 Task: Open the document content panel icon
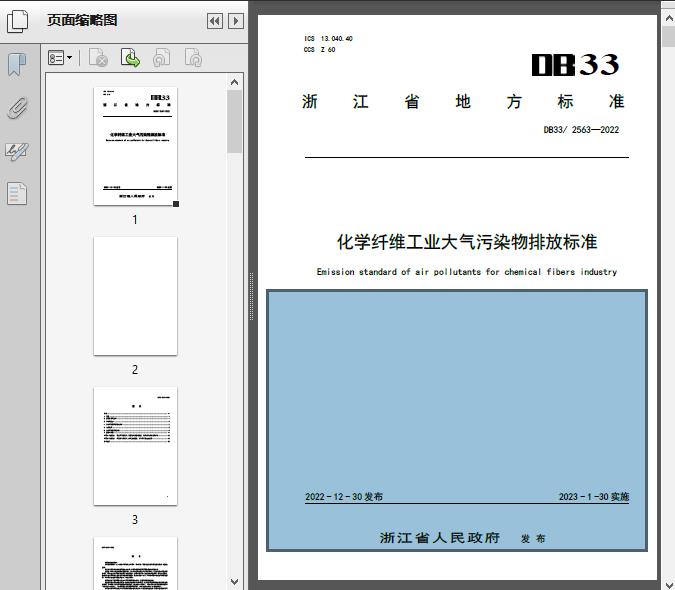pyautogui.click(x=17, y=193)
